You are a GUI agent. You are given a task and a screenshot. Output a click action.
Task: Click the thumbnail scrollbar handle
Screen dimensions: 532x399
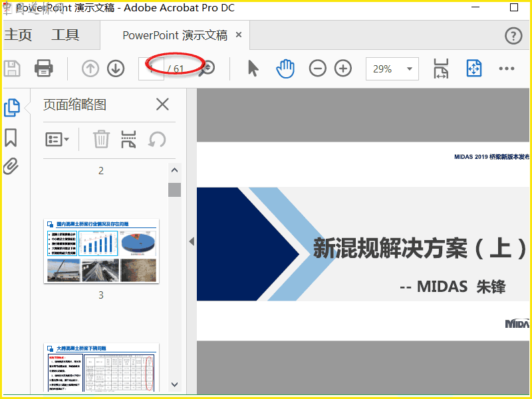pos(174,190)
